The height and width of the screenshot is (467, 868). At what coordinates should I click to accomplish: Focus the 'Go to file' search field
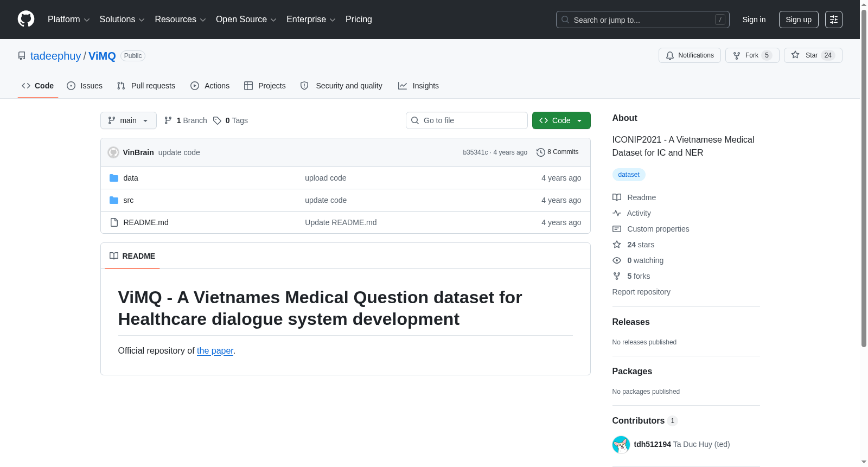click(x=467, y=120)
